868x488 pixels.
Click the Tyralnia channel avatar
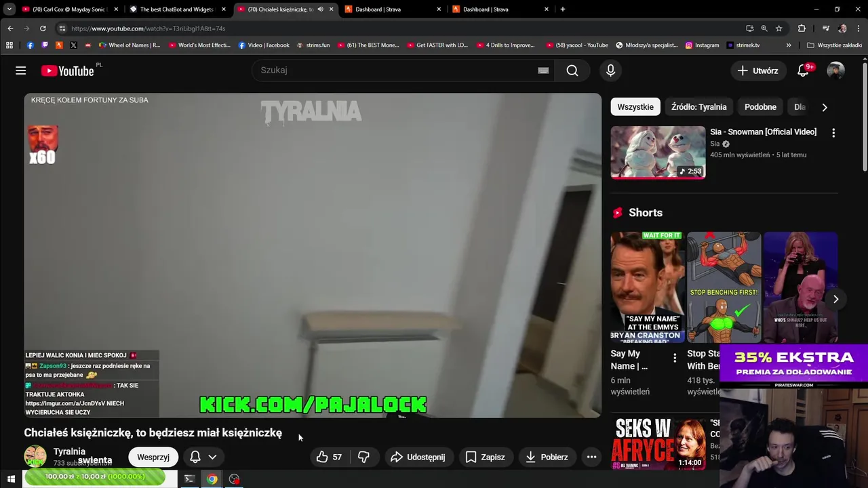pyautogui.click(x=35, y=456)
